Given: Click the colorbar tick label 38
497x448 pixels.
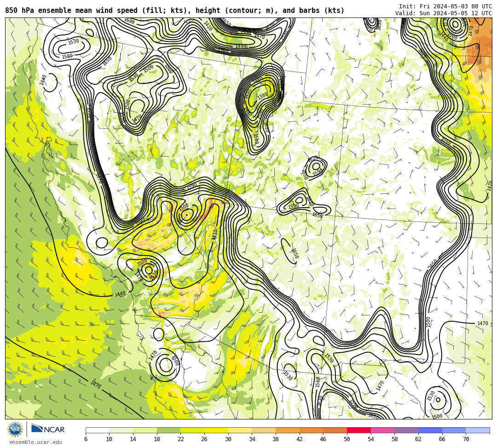Looking at the screenshot, I should pyautogui.click(x=276, y=439).
